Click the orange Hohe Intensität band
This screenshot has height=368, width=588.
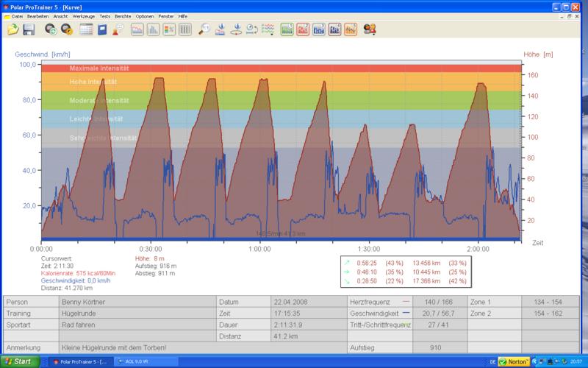282,82
